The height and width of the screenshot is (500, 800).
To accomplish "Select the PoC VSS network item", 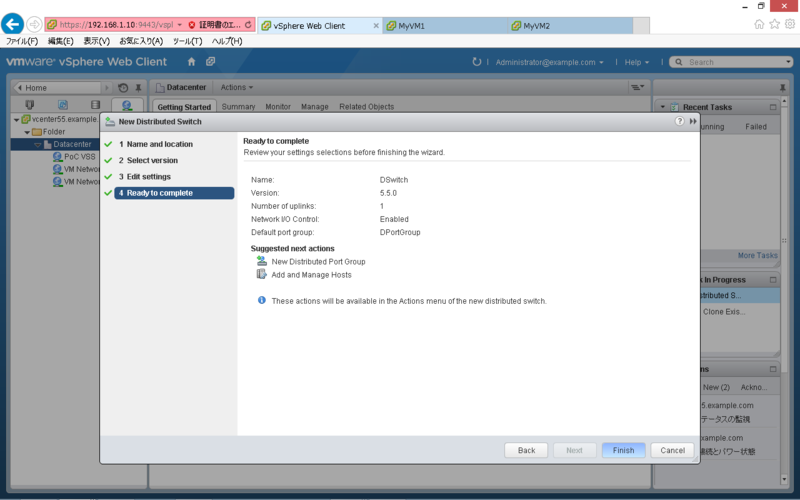I will tap(74, 157).
